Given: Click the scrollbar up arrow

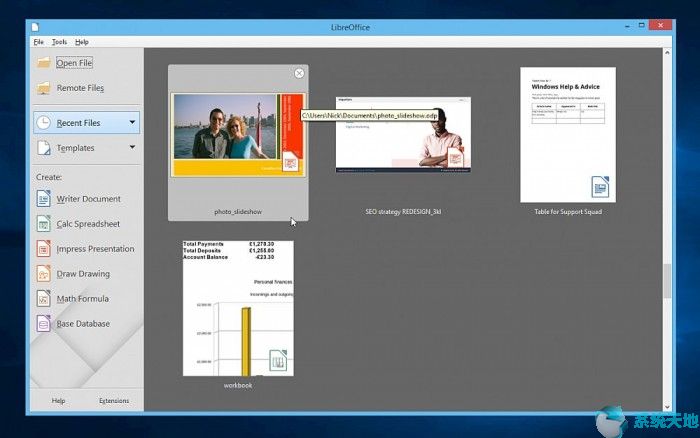Looking at the screenshot, I should click(x=667, y=53).
